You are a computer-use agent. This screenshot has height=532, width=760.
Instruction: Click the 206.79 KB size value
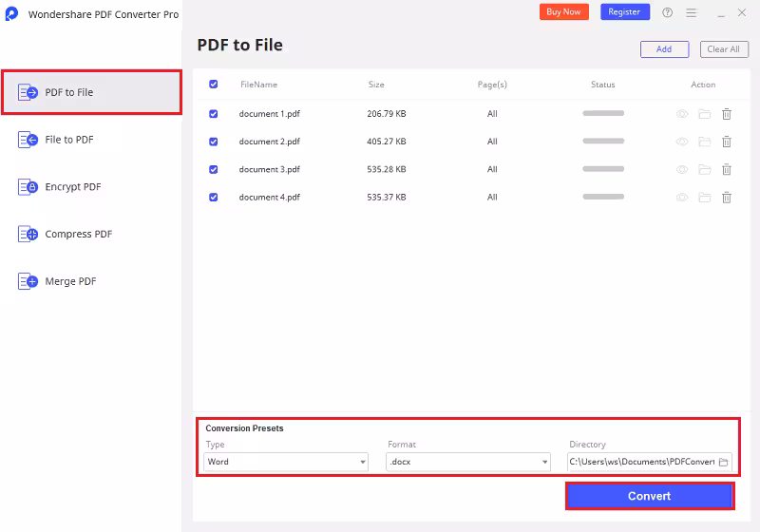pos(387,114)
